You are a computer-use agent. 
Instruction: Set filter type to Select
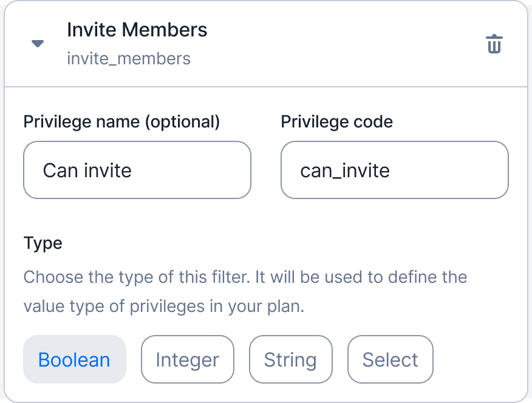pos(390,359)
